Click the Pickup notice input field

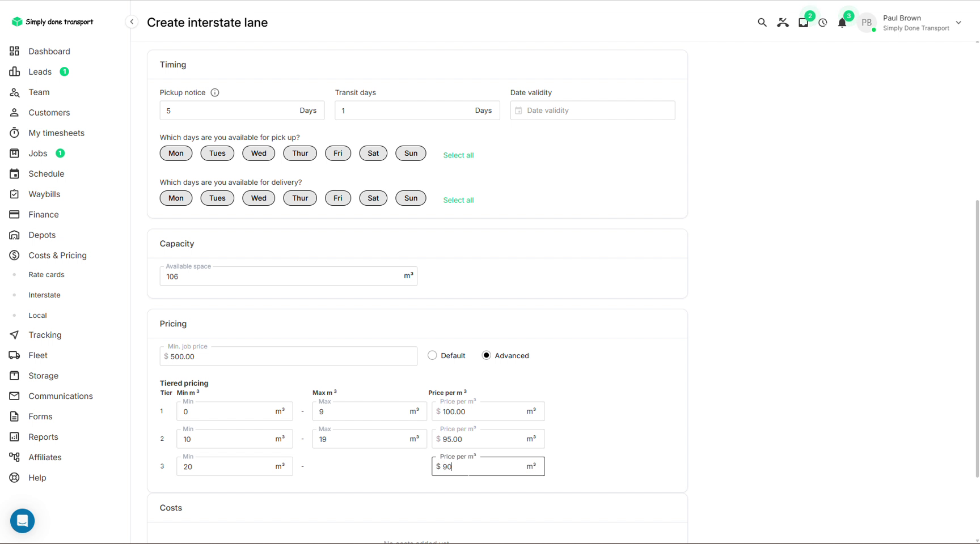[242, 110]
